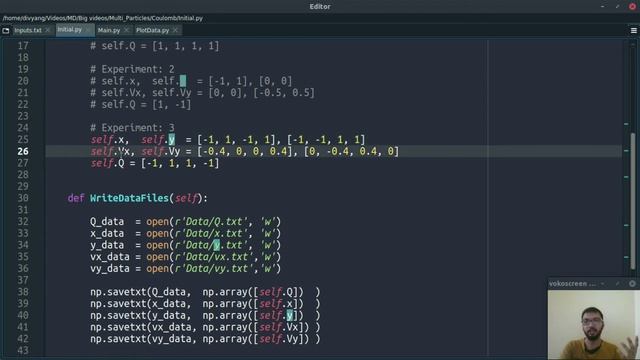This screenshot has width=640, height=360.
Task: Click the 'Q_data' variable on line 32
Action: pos(107,222)
